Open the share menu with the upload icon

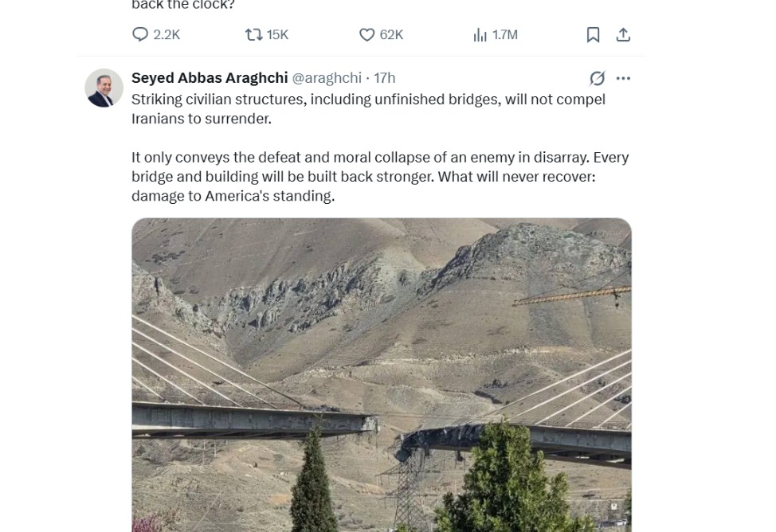[624, 34]
